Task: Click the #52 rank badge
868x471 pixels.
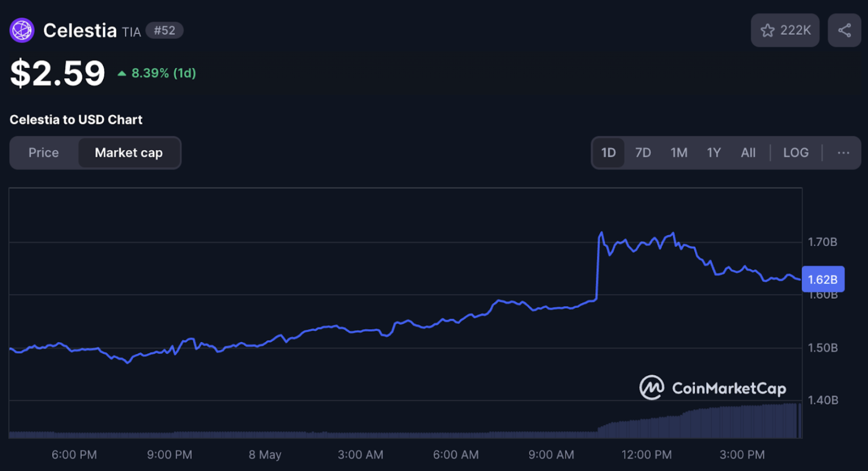Action: [x=165, y=30]
